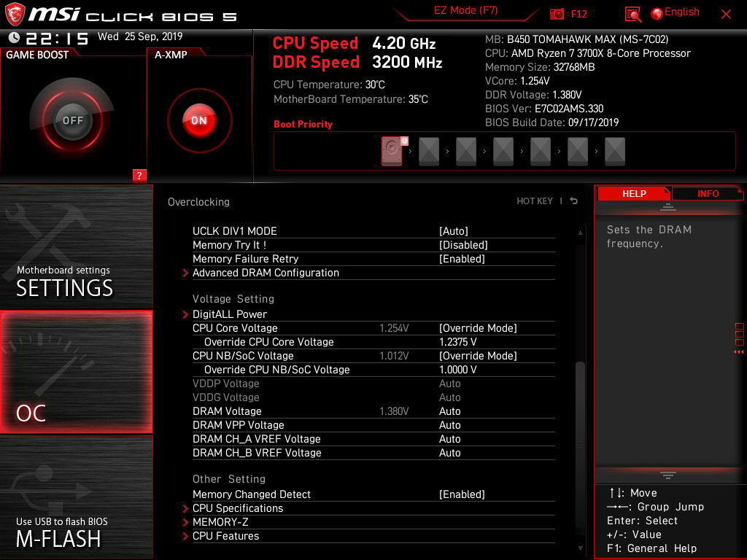Image resolution: width=747 pixels, height=560 pixels.
Task: Expand CPU Specifications submenu
Action: tap(238, 508)
